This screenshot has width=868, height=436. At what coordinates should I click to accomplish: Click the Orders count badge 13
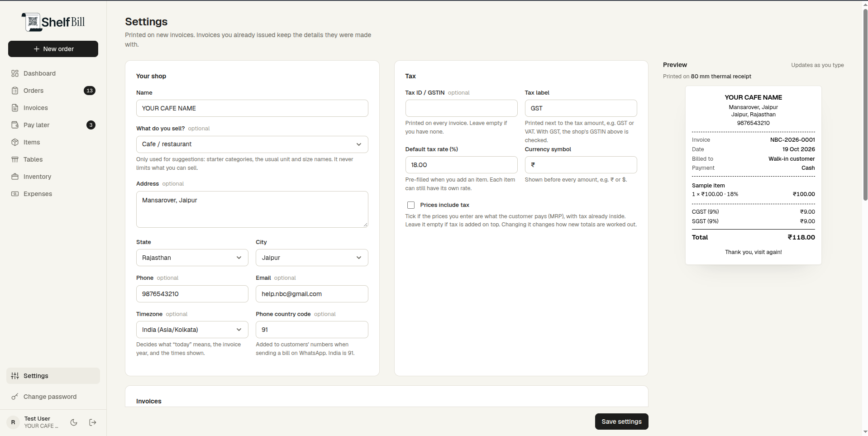point(90,91)
